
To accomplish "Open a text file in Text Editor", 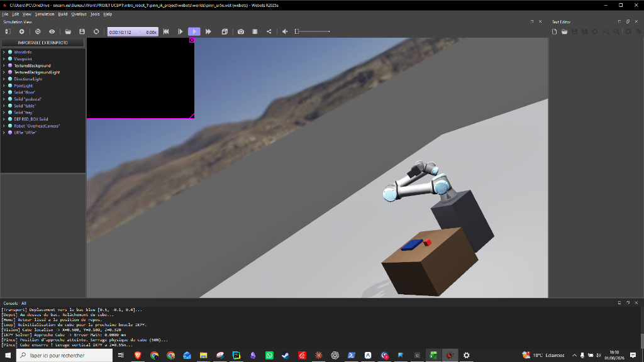I will tap(565, 31).
